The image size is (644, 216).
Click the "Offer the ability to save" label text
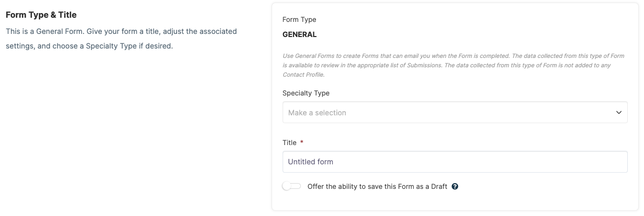tap(348, 186)
